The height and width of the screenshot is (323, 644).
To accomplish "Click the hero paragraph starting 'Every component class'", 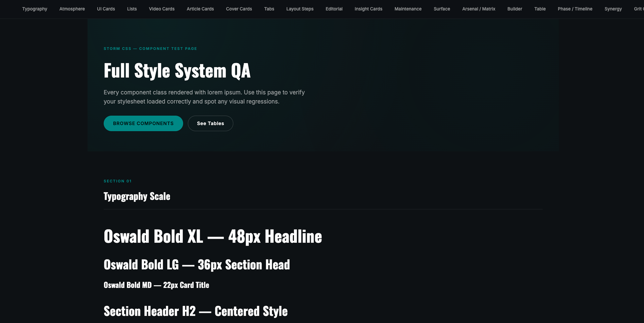I will (x=204, y=97).
